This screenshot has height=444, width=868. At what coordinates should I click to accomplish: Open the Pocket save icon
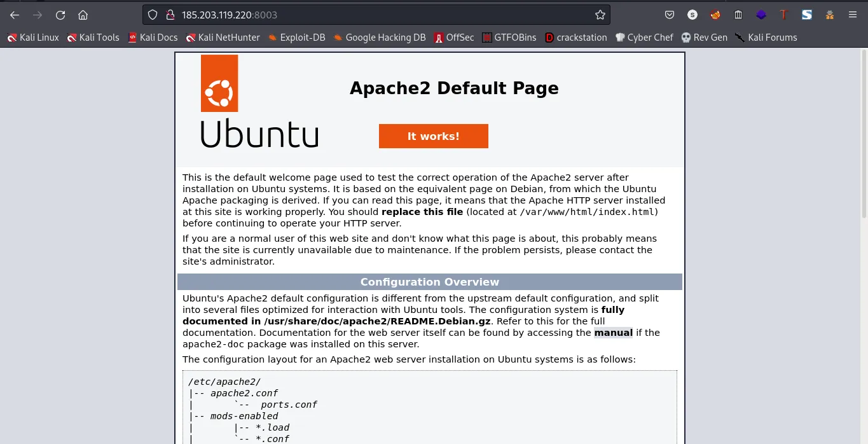(670, 15)
